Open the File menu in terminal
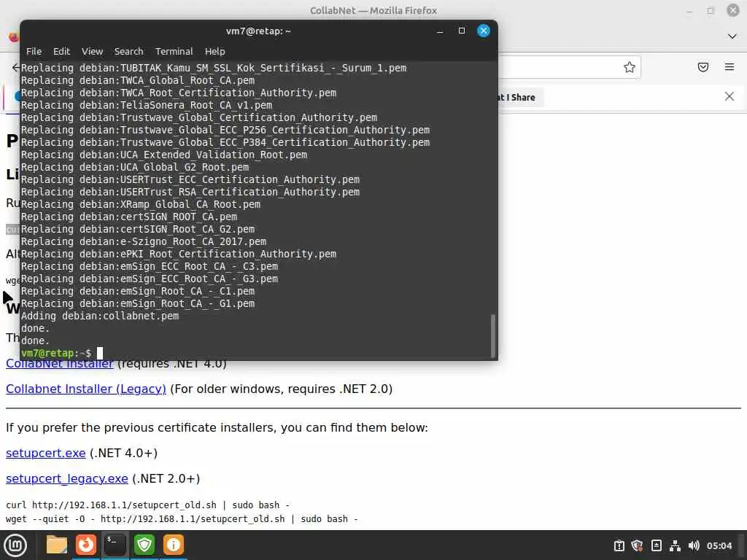This screenshot has width=747, height=560. (x=34, y=52)
